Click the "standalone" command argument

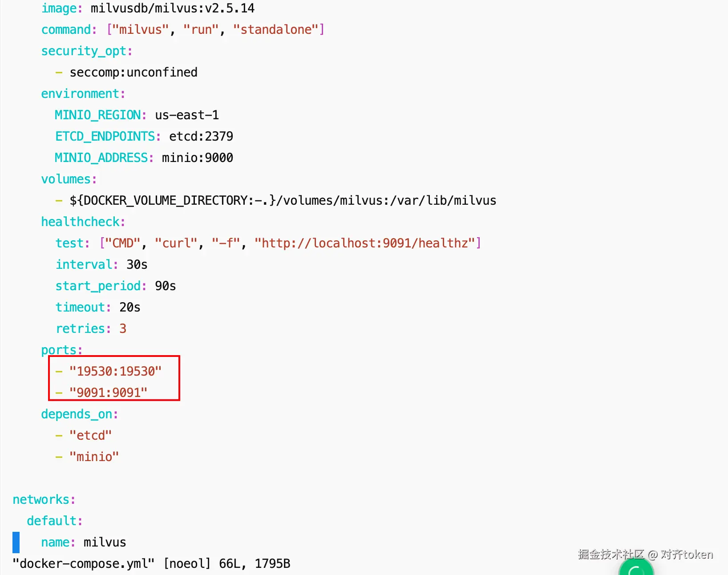(276, 29)
